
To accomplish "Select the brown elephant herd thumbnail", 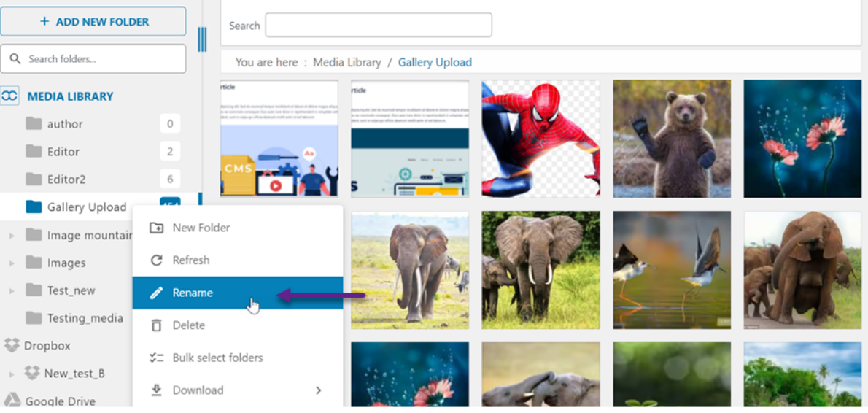I will point(802,269).
